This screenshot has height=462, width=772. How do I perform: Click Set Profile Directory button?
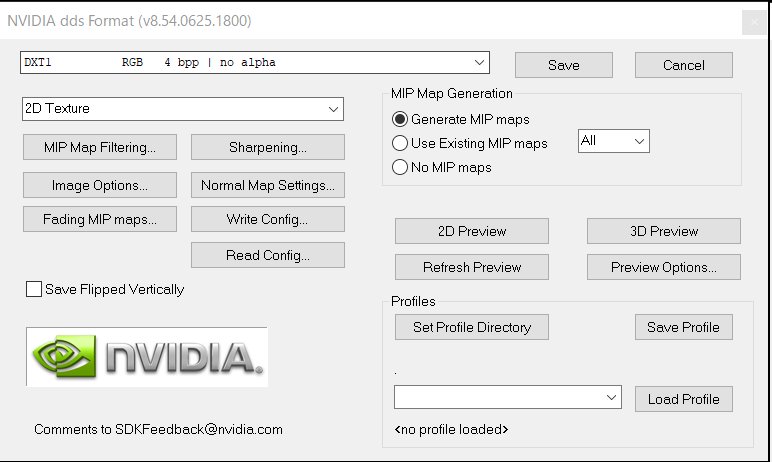[x=472, y=327]
